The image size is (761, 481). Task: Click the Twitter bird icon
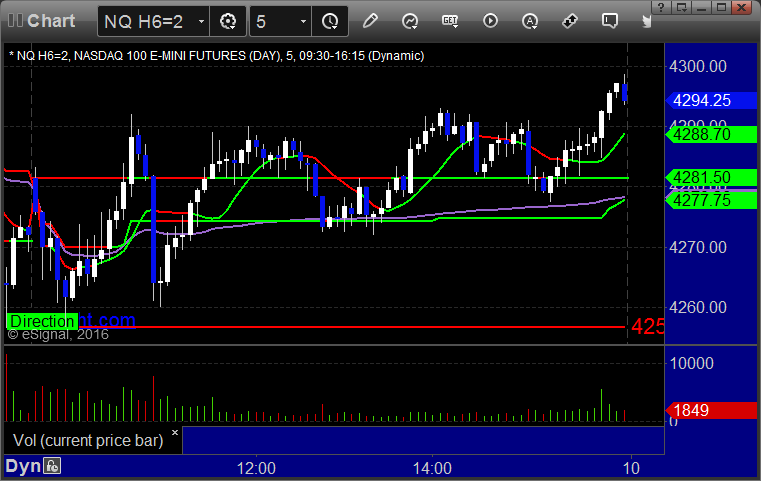coord(647,21)
